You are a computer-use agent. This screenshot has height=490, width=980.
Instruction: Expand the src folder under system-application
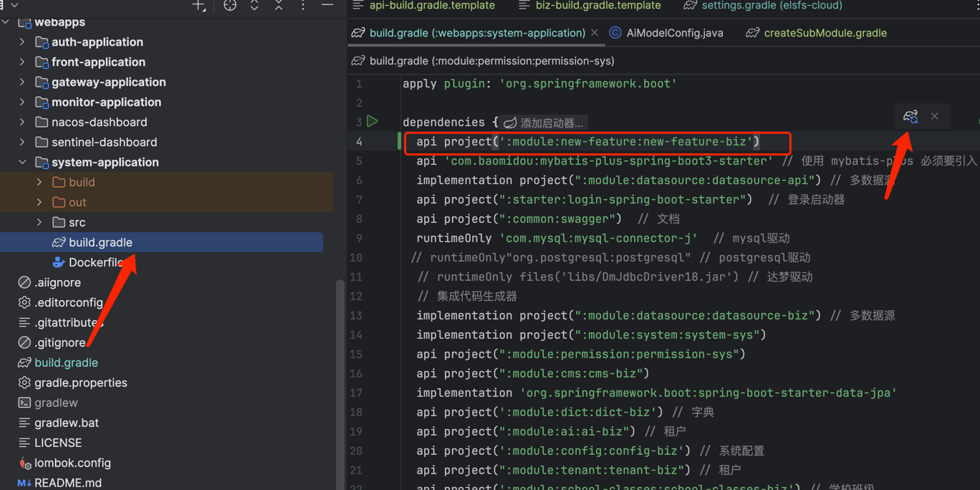[39, 223]
